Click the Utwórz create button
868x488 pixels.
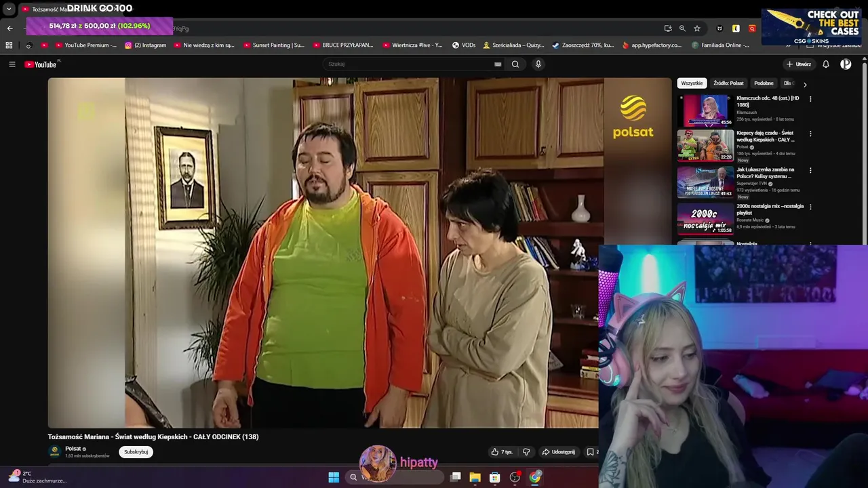coord(799,64)
